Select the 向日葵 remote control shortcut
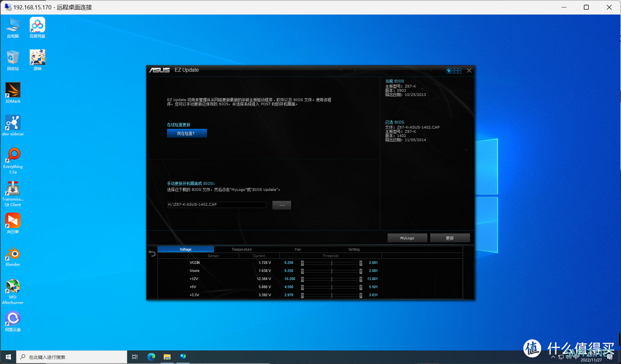 coord(13,223)
